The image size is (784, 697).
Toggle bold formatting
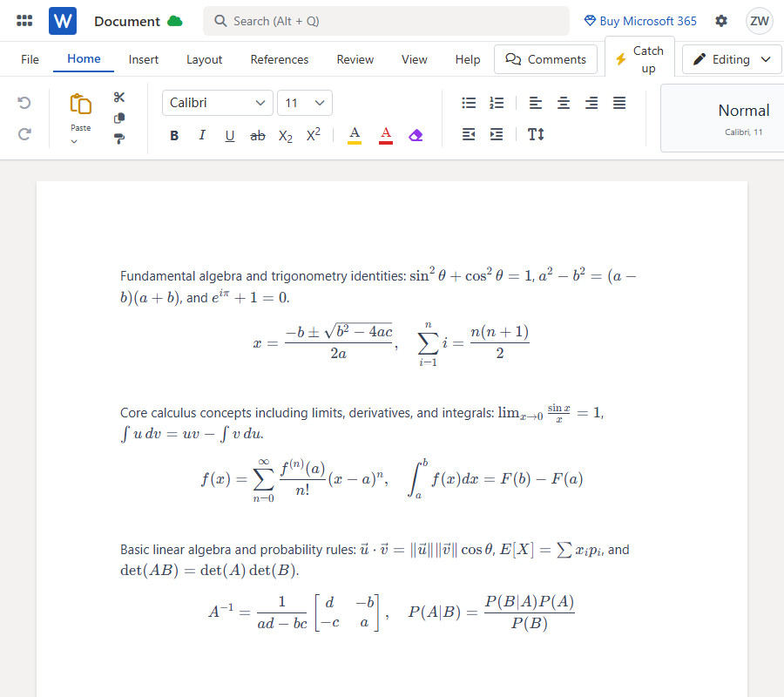point(174,136)
